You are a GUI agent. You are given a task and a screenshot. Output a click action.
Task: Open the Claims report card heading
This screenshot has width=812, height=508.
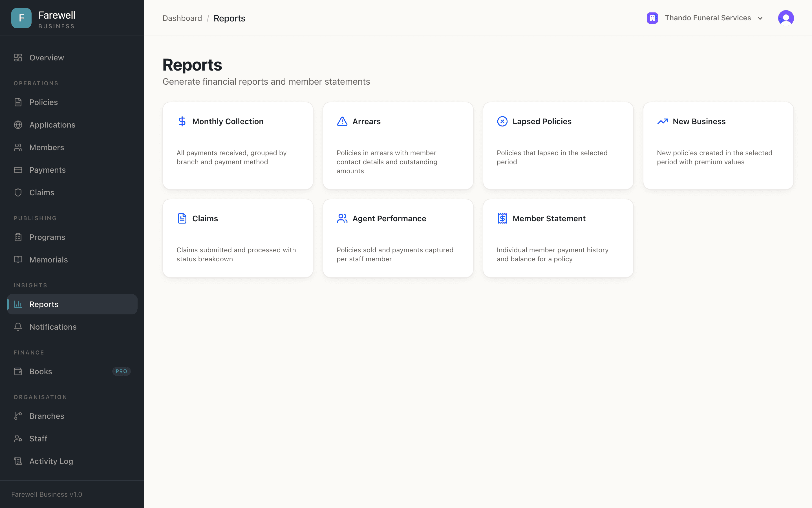point(205,218)
